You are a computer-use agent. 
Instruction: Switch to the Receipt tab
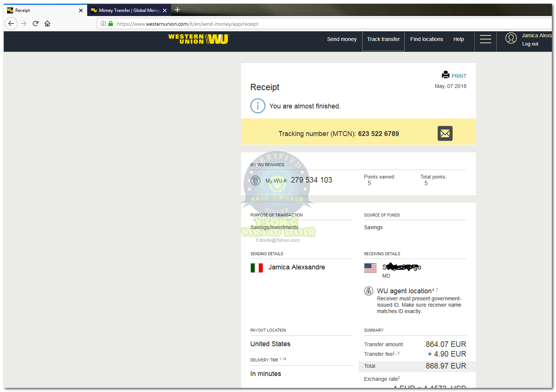click(45, 10)
